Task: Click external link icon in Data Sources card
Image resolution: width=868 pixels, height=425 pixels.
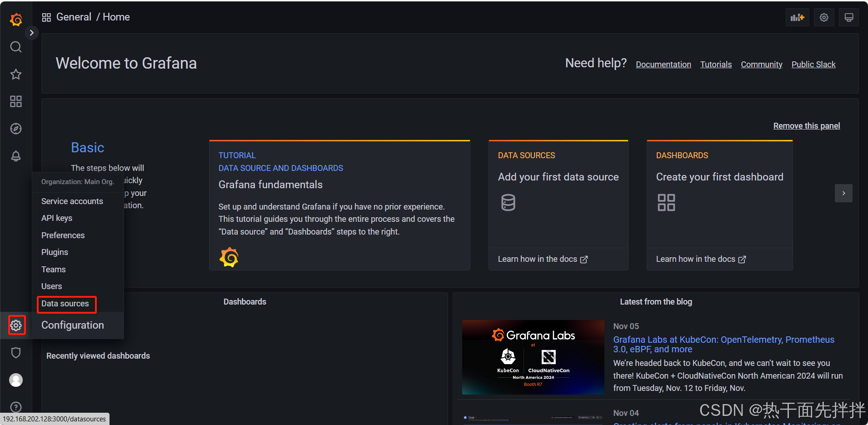Action: [584, 259]
